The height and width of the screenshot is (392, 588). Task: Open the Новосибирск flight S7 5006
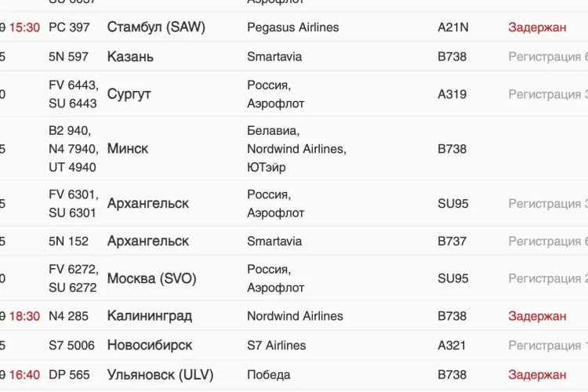click(x=294, y=345)
